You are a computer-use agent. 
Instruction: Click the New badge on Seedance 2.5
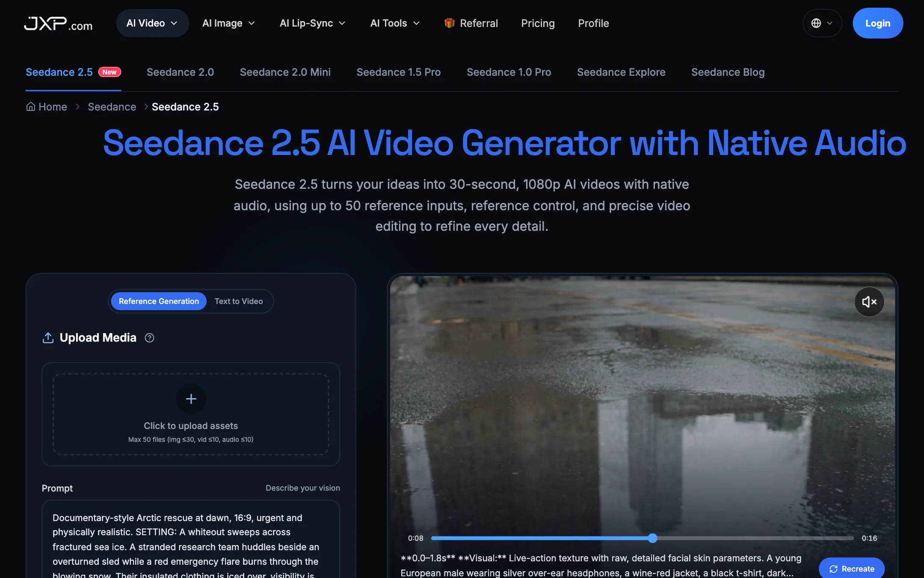pyautogui.click(x=110, y=72)
